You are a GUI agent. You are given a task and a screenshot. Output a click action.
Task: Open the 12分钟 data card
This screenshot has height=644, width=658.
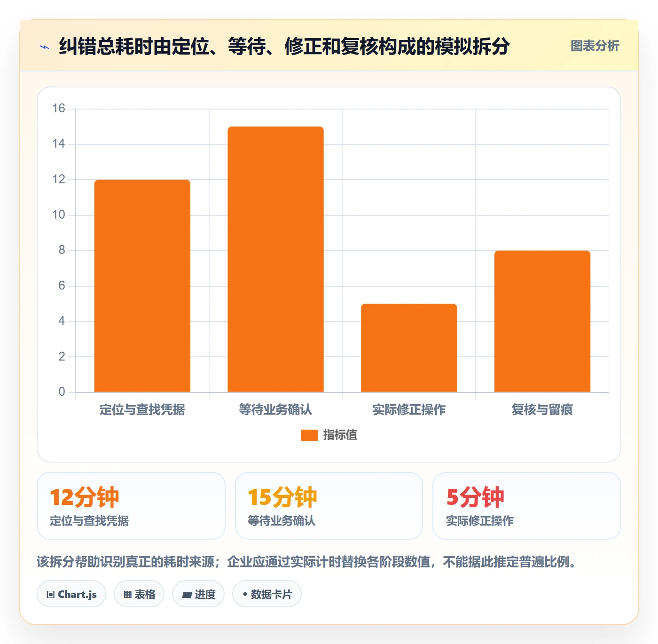[x=131, y=506]
